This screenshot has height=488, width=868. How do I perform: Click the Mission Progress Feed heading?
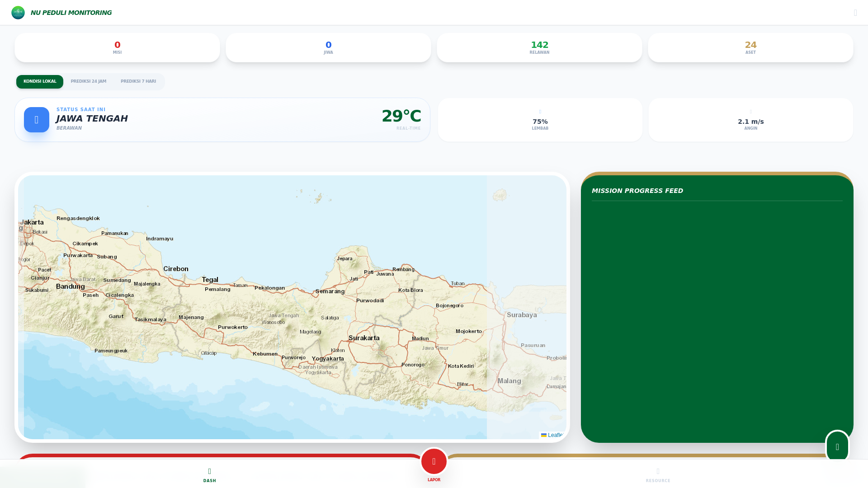tap(637, 191)
